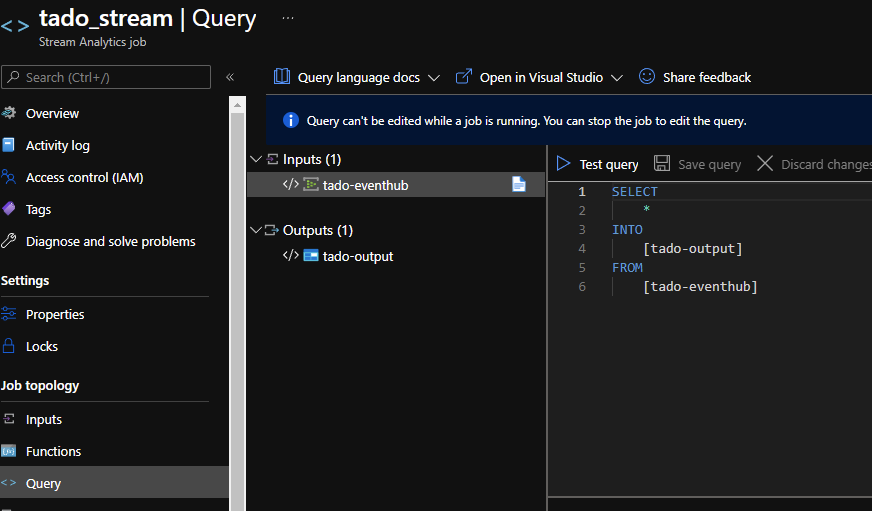Click the Properties sliders icon
Image resolution: width=872 pixels, height=511 pixels.
point(8,314)
